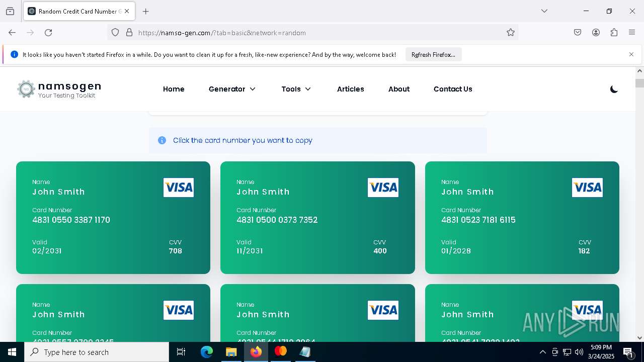
Task: Open the Save to Pocket icon
Action: click(x=578, y=33)
